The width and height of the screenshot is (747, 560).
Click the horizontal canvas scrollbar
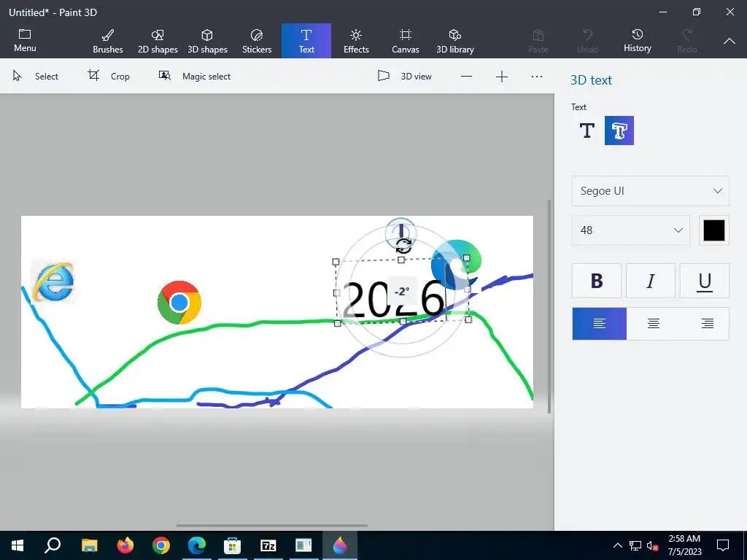click(x=271, y=526)
